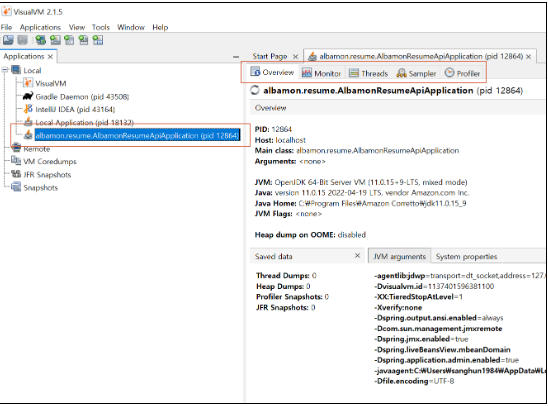Click the Overview tab icon
The height and width of the screenshot is (406, 548).
click(x=255, y=72)
